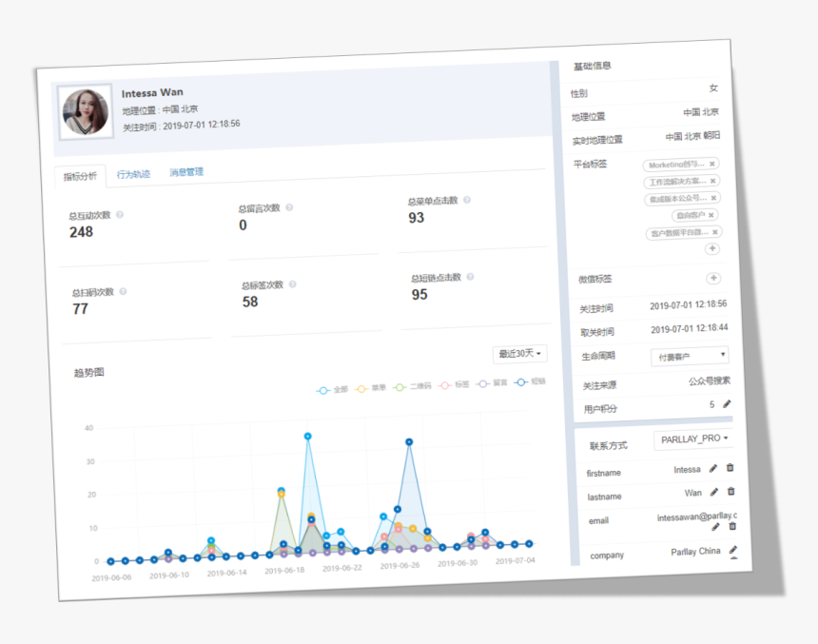818x644 pixels.
Task: Toggle 二维码 series in chart legend
Action: 412,386
